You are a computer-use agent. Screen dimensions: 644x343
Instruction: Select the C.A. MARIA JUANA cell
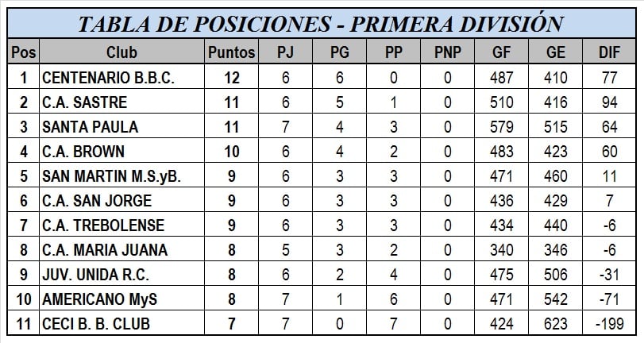coord(104,250)
